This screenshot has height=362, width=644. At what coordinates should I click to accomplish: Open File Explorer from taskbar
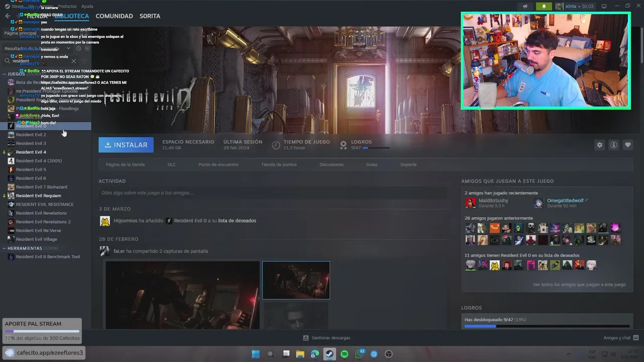click(300, 354)
